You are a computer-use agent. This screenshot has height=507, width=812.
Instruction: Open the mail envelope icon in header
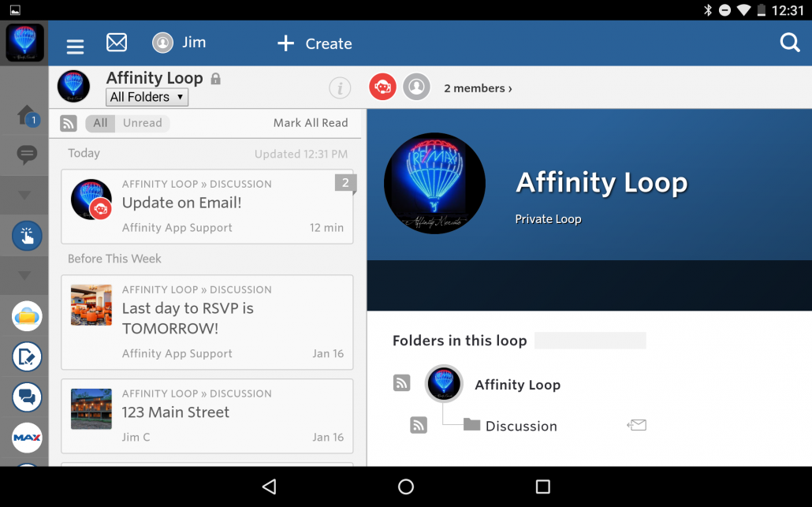pyautogui.click(x=117, y=43)
